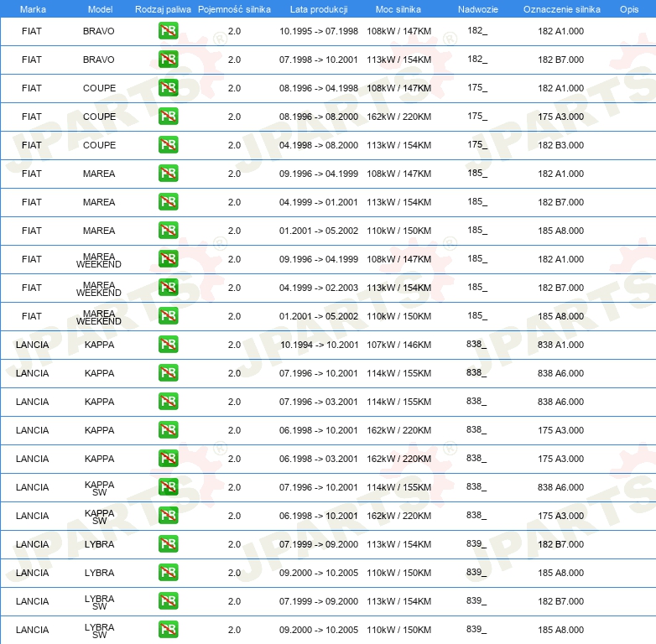
Task: Select the 107kW / 146KM power cell
Action: tap(398, 345)
